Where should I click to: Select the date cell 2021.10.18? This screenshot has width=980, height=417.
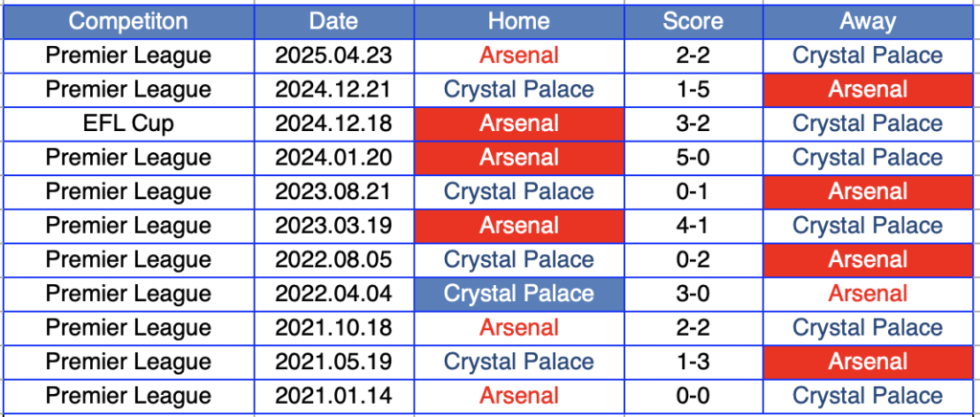coord(333,328)
